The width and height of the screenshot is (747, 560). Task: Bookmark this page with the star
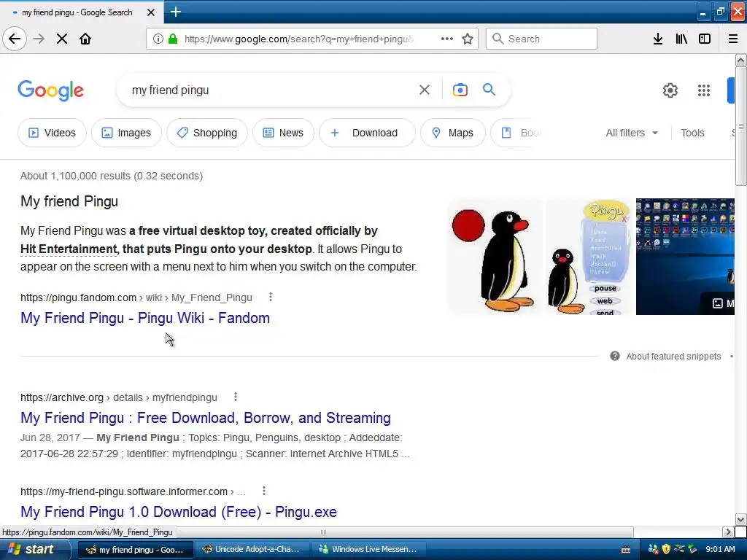point(468,39)
